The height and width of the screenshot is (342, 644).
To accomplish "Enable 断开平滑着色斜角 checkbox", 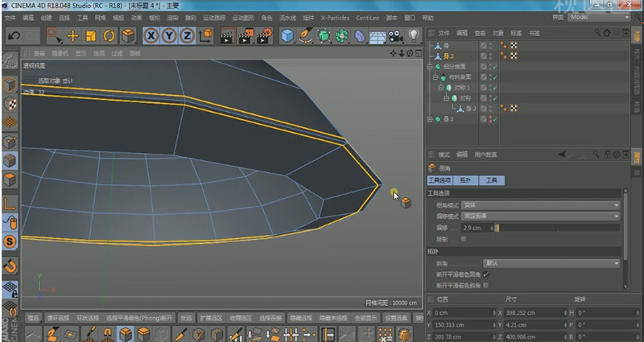I will (486, 285).
